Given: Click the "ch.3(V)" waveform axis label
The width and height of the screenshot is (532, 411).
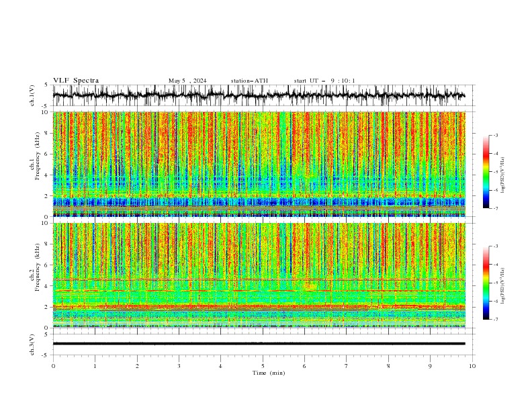Looking at the screenshot, I should pos(32,345).
